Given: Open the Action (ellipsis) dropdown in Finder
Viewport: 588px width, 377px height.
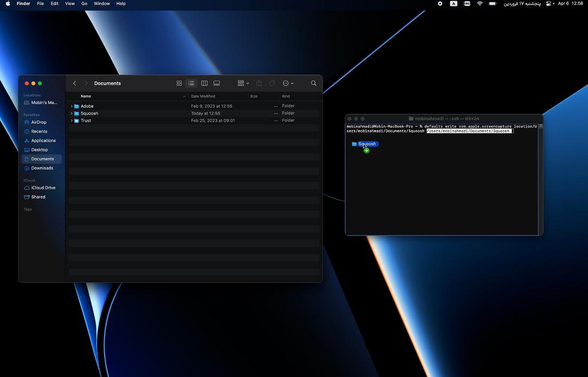Looking at the screenshot, I should point(288,83).
